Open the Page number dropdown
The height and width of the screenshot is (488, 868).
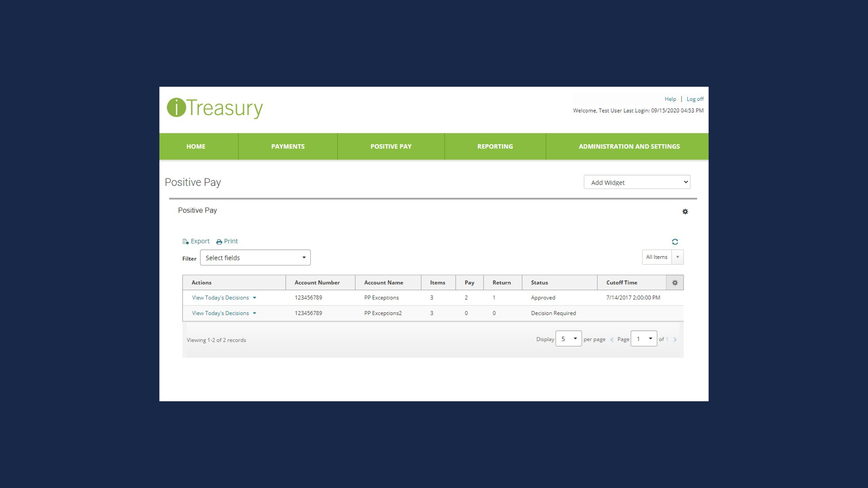(643, 339)
